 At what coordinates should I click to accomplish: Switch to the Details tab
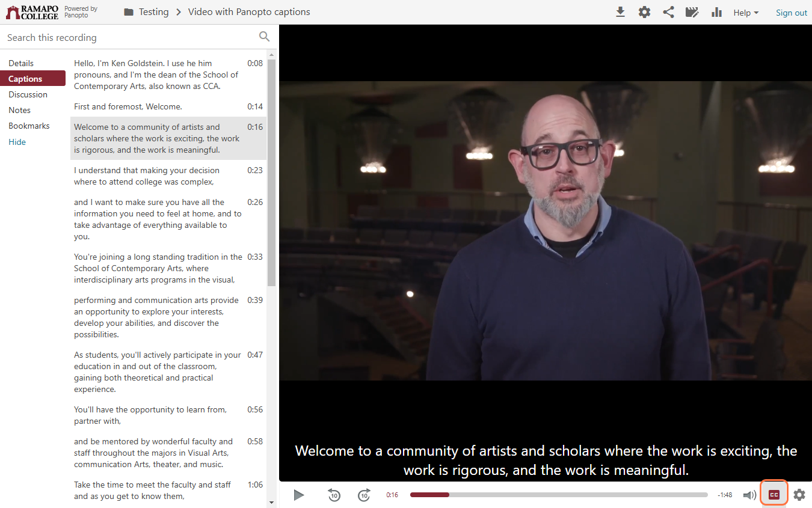point(21,63)
